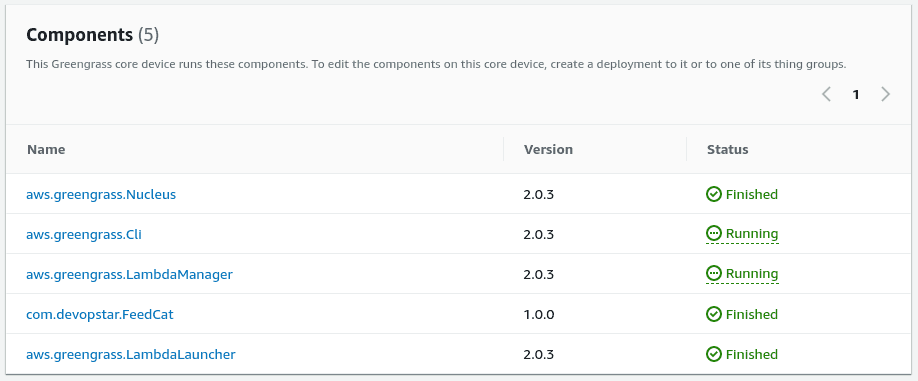Click the Finished checkmark icon for aws.greengrass.Nucleus
Viewport: 918px width, 381px height.
click(x=714, y=194)
